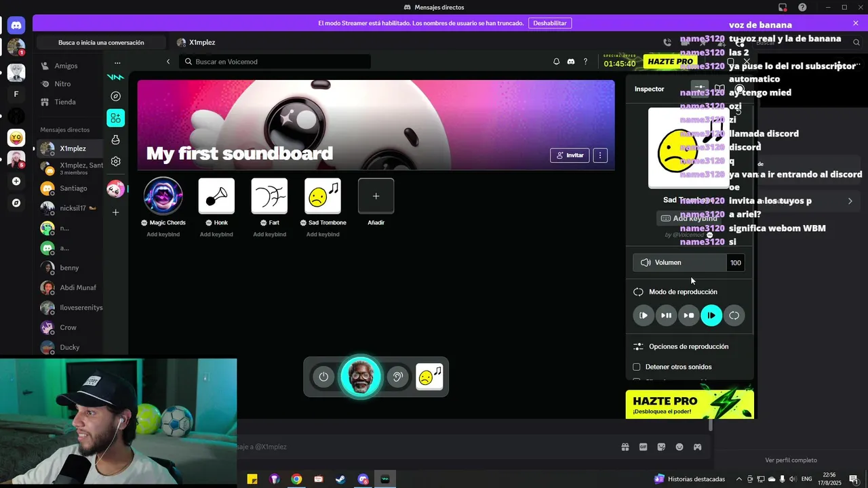868x488 pixels.
Task: Click Sad Trombone icon in bottom dock
Action: [x=429, y=377]
